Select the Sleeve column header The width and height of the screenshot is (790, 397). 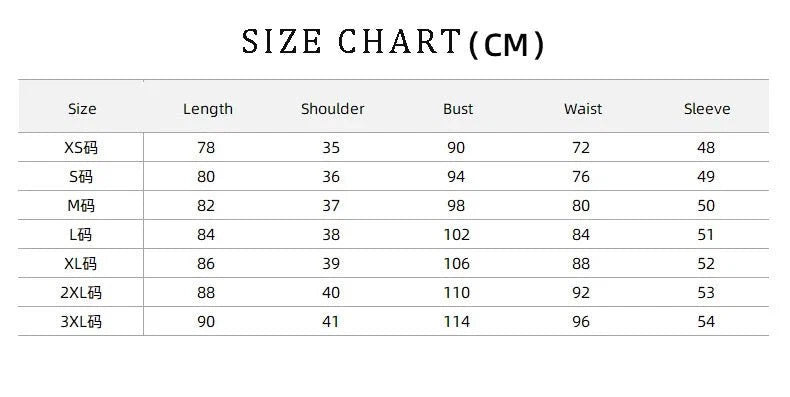point(707,109)
